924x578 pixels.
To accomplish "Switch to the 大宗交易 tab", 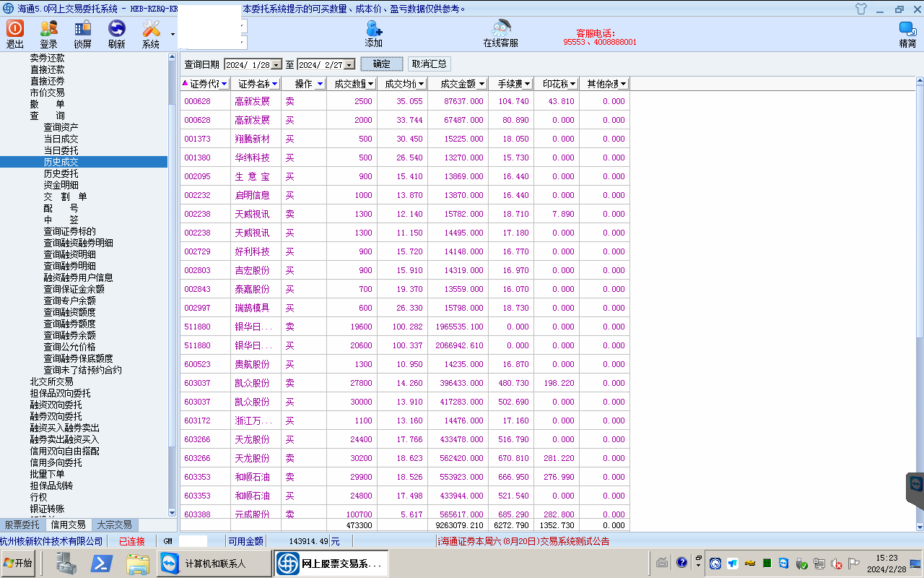I will click(114, 525).
